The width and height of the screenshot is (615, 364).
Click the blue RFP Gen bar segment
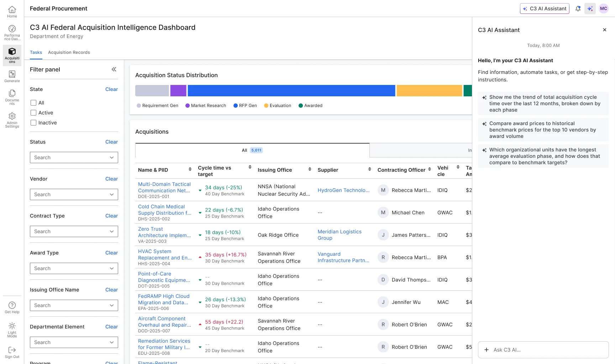(291, 91)
